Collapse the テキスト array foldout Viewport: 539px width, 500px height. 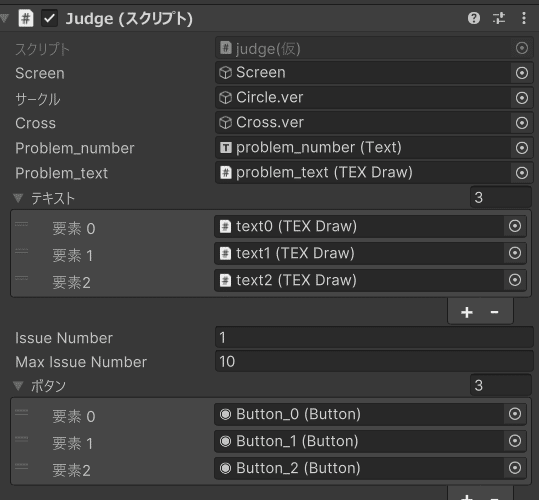pyautogui.click(x=18, y=198)
